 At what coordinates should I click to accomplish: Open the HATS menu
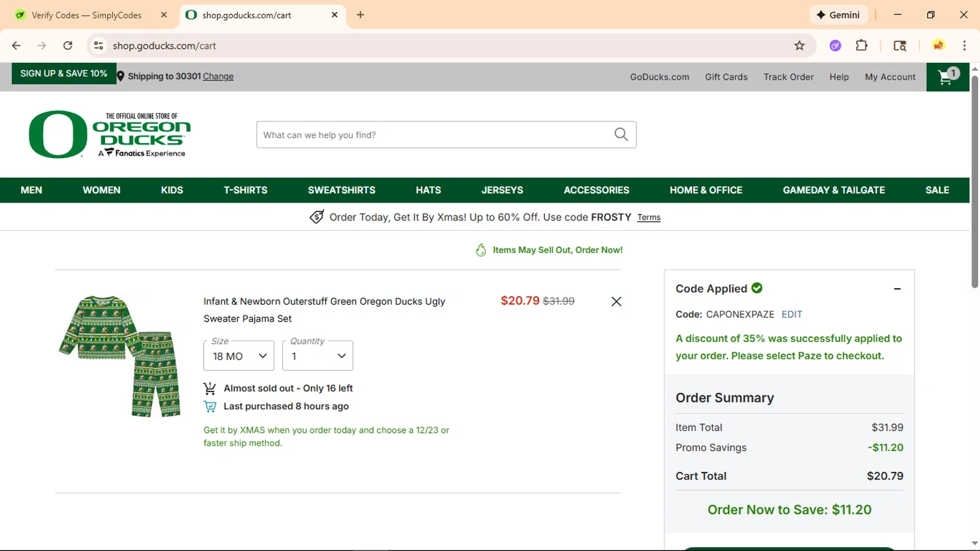click(x=429, y=190)
